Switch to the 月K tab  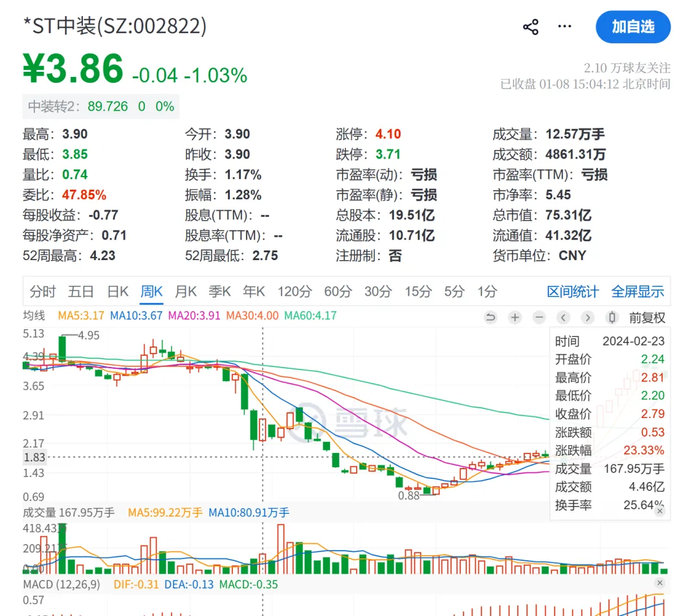(x=186, y=292)
